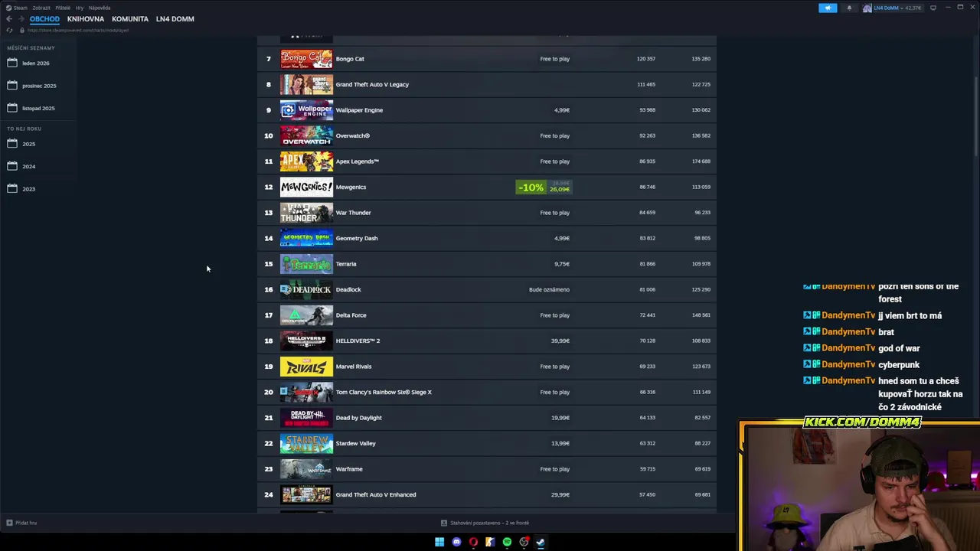This screenshot has height=551, width=980.
Task: Click the calendar icon beside prosinec 2025
Action: coord(12,85)
